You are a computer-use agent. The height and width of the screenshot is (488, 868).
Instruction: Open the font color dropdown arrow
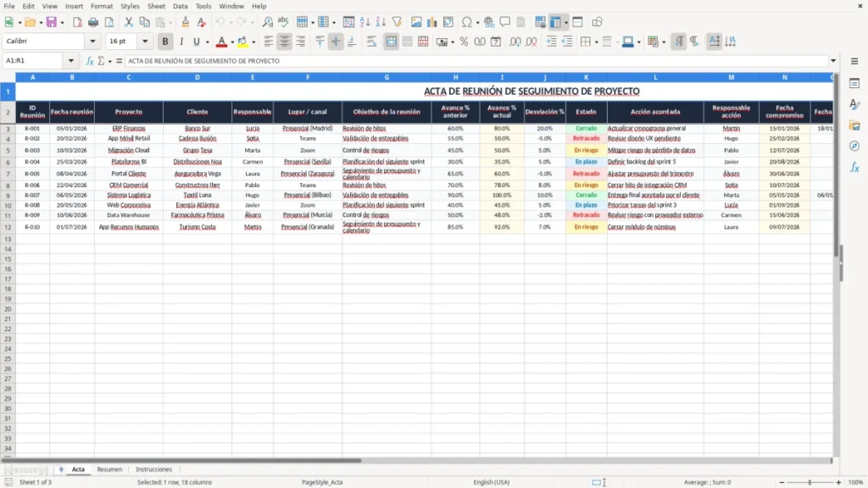232,42
